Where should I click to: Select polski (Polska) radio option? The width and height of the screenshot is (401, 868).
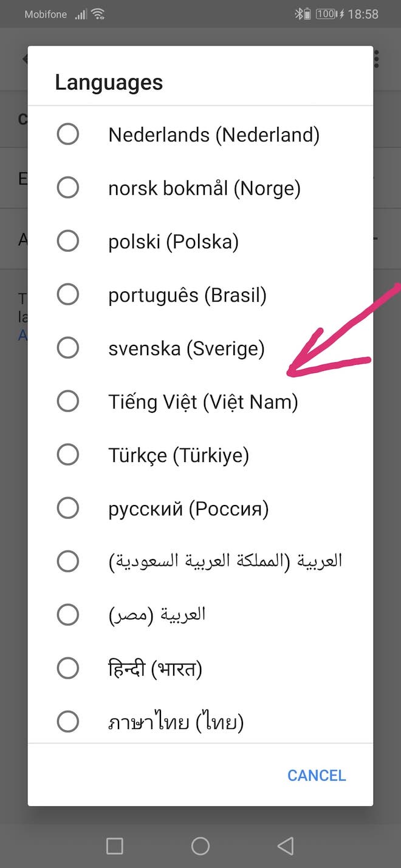pos(67,241)
